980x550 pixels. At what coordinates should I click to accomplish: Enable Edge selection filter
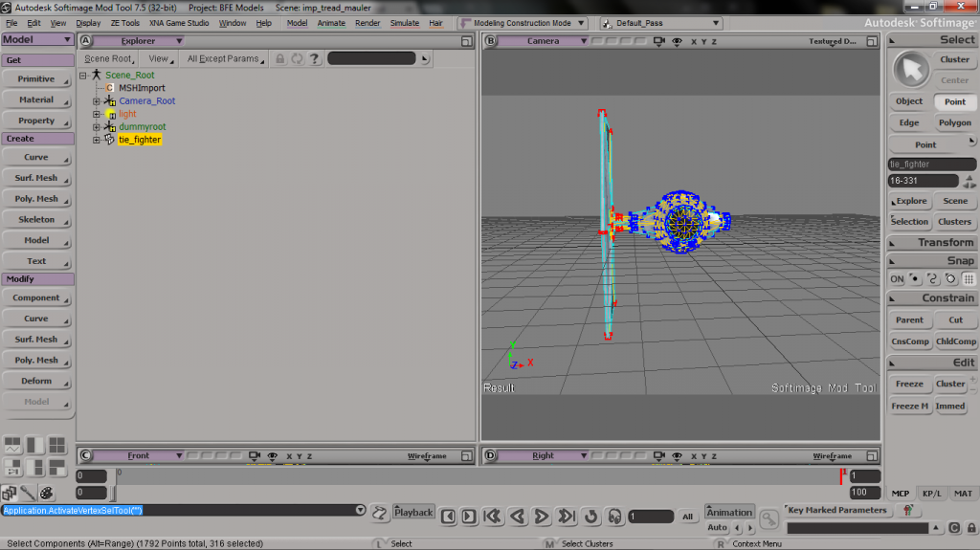(x=909, y=123)
